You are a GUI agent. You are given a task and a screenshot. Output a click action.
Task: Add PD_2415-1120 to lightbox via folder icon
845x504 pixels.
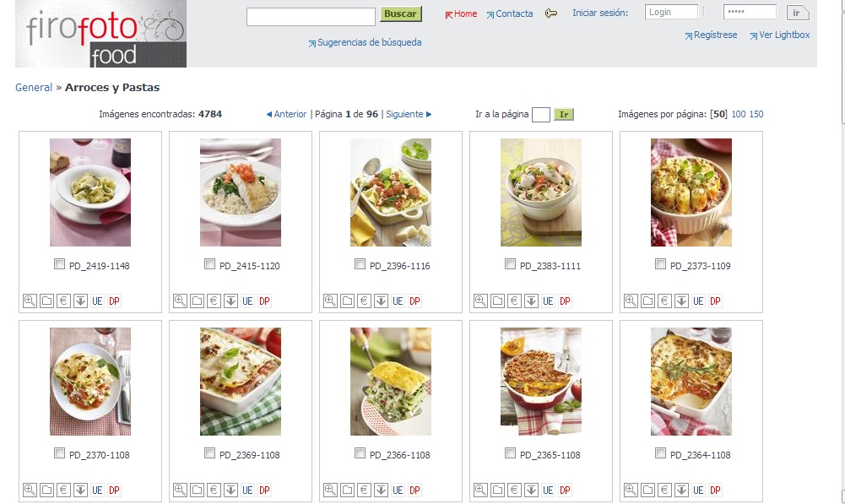tap(198, 301)
